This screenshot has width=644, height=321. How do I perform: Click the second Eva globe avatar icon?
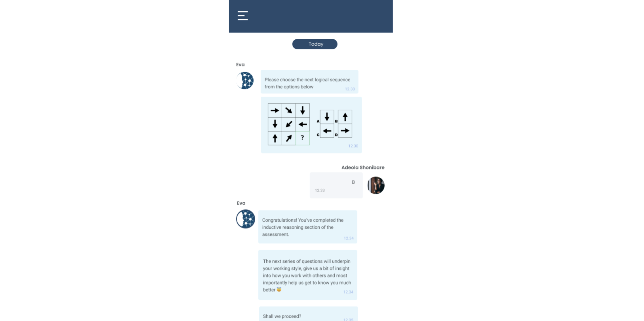(x=245, y=218)
